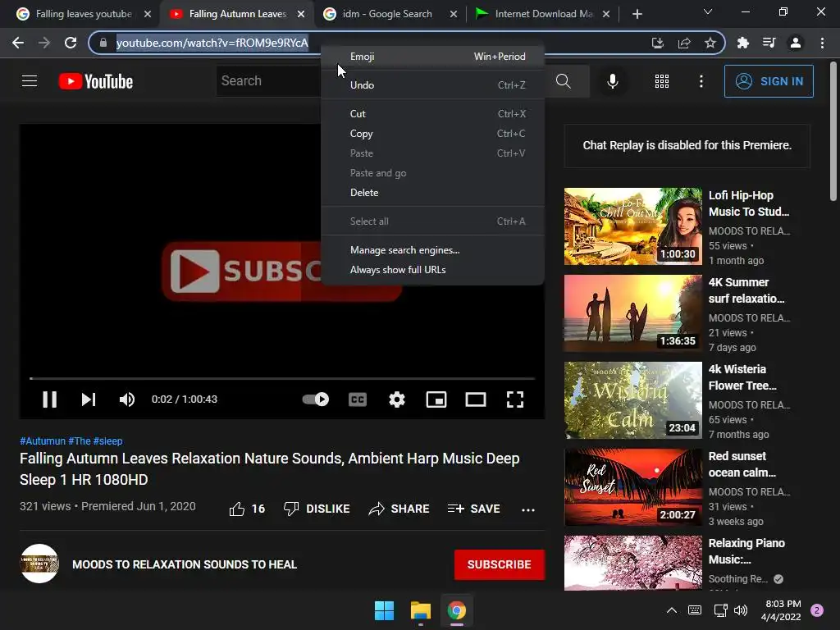Screen dimensions: 840x630
Task: Open YouTube apps grid icon
Action: (x=662, y=81)
